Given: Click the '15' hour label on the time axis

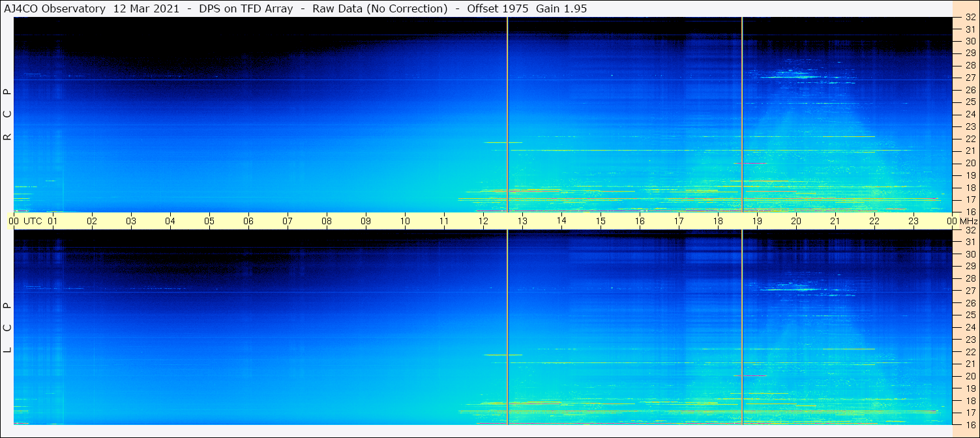Looking at the screenshot, I should pos(601,221).
